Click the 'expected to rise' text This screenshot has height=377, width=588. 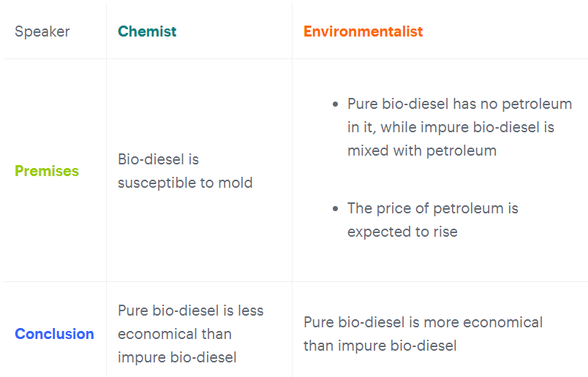point(402,232)
